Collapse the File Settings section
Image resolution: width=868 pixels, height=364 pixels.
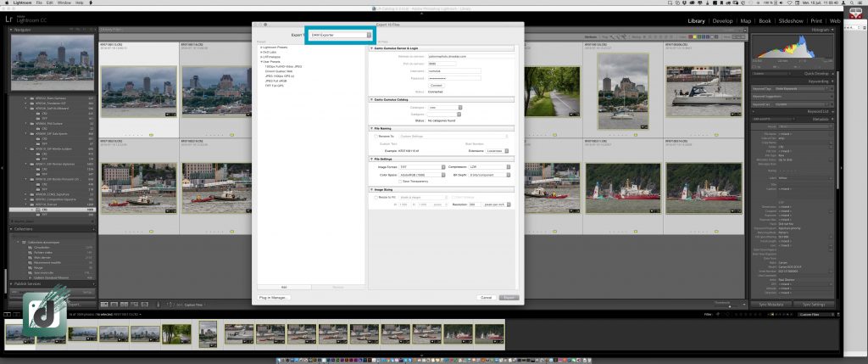point(371,159)
